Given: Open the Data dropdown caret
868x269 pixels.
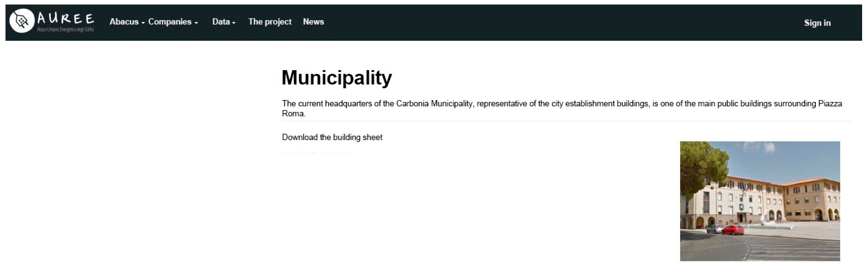Looking at the screenshot, I should click(234, 23).
